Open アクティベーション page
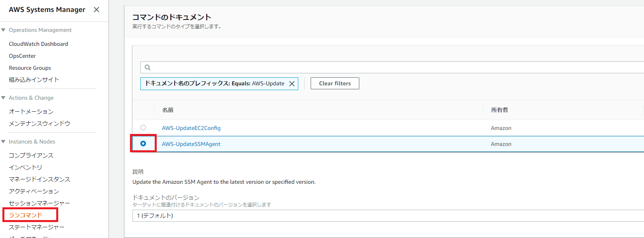Screen dimensions: 644x238 click(x=34, y=191)
